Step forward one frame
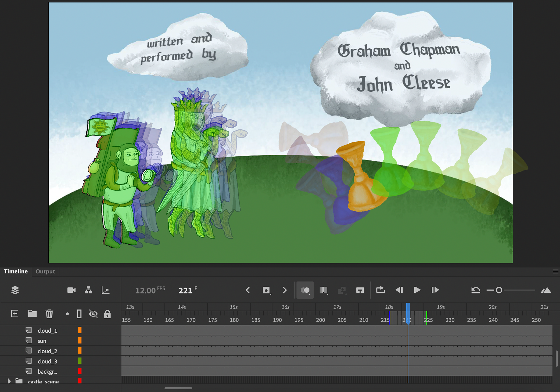The image size is (560, 392). [x=435, y=290]
